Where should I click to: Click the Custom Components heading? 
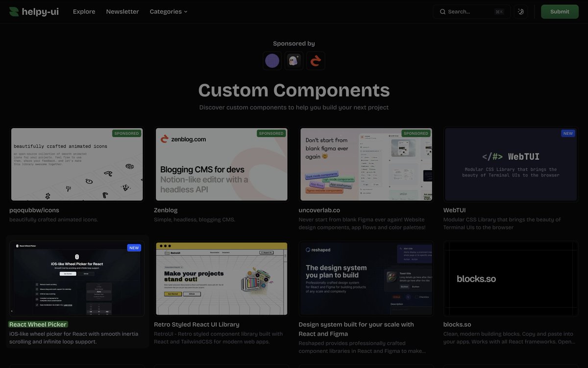(294, 90)
